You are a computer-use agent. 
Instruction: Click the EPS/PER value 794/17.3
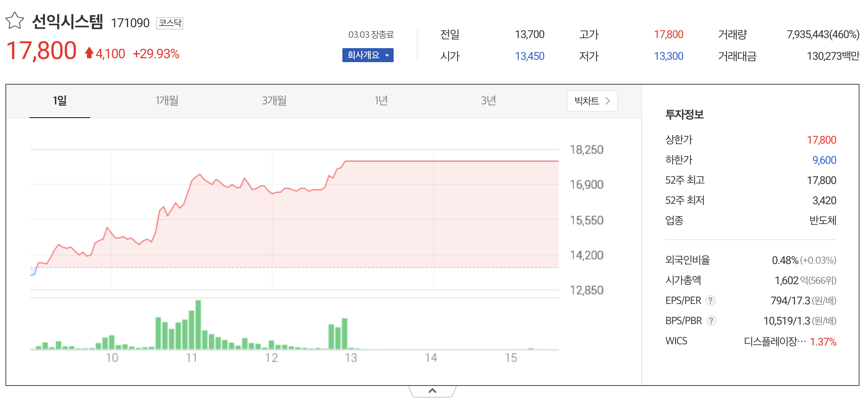[790, 301]
